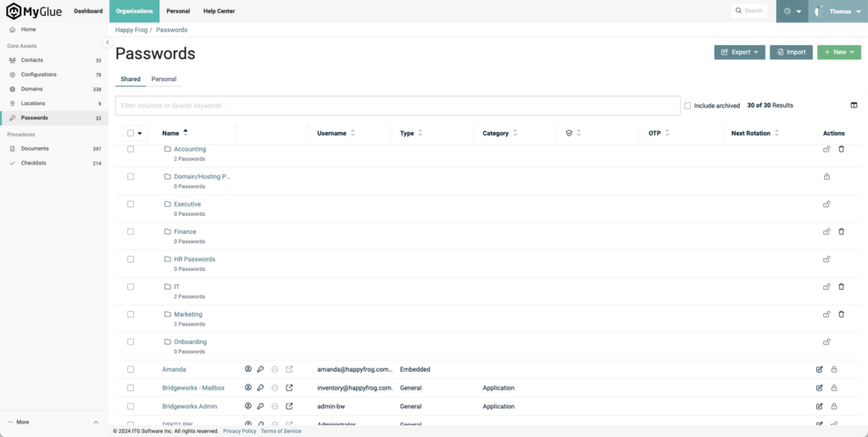
Task: Click the column layout icon above Actions
Action: click(x=854, y=105)
